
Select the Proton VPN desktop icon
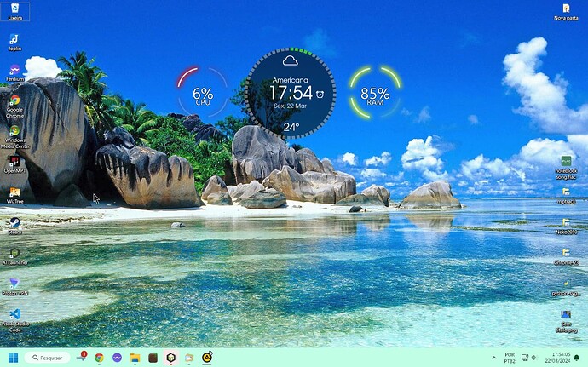pos(14,284)
